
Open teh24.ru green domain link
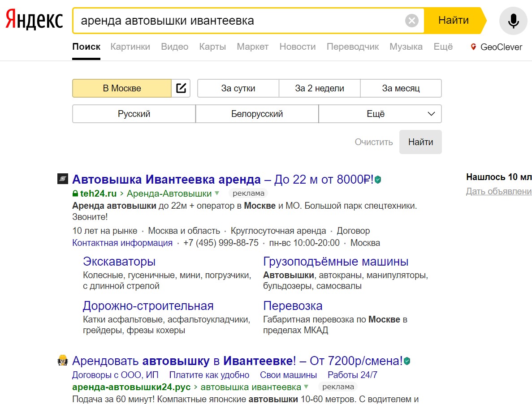99,193
